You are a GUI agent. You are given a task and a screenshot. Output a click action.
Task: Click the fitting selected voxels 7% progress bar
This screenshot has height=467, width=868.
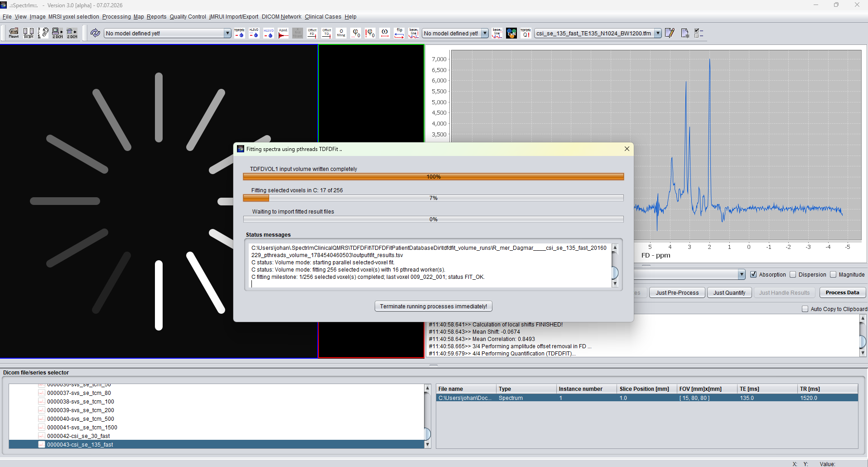(434, 198)
